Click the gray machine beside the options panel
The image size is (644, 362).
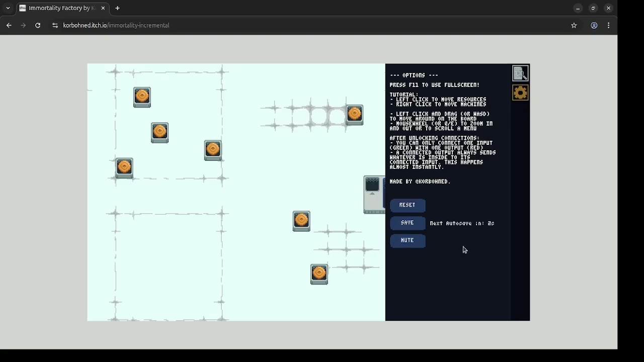click(x=374, y=195)
